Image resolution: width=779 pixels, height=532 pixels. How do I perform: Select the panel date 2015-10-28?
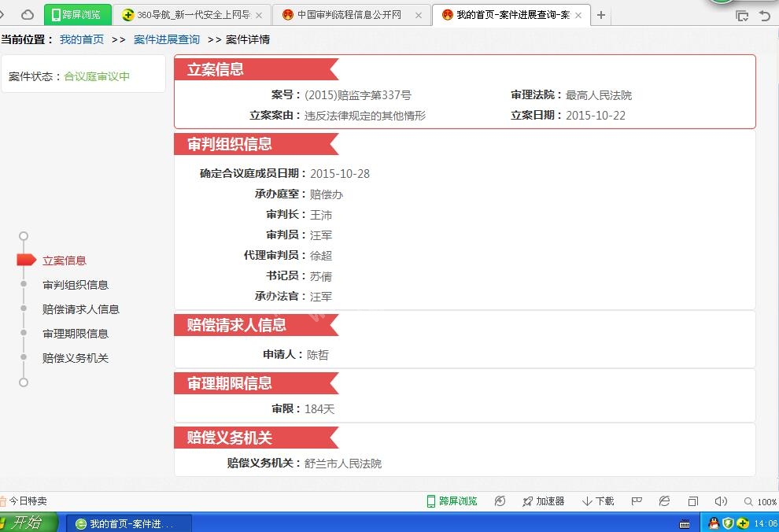(x=340, y=173)
